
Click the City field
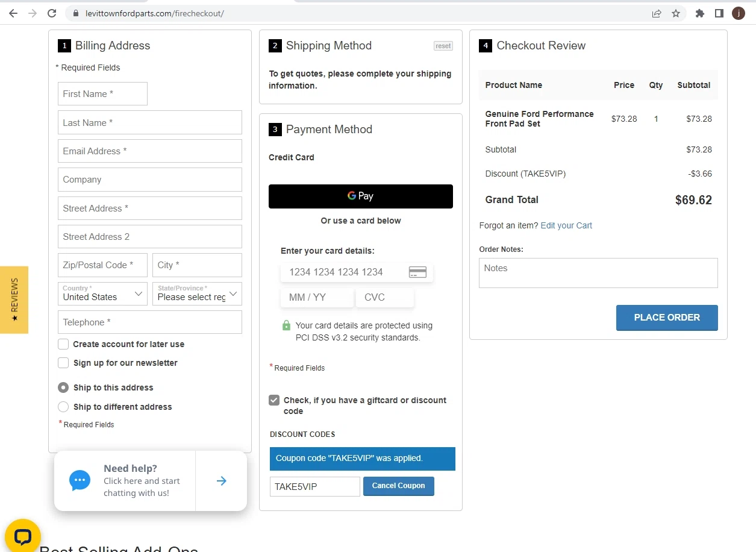[x=197, y=265]
